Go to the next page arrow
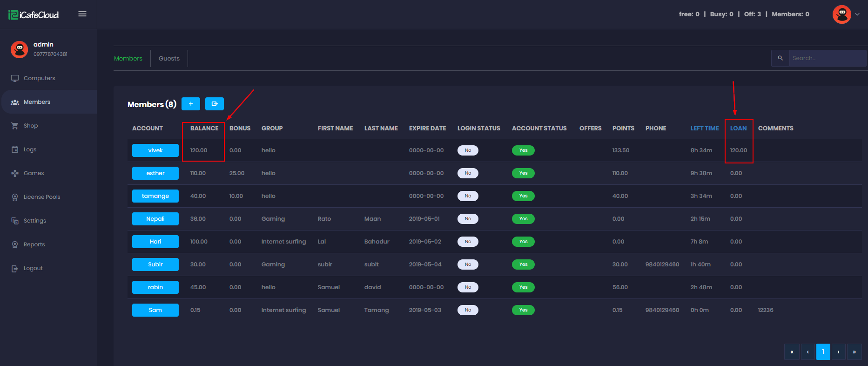This screenshot has width=868, height=366. point(838,352)
